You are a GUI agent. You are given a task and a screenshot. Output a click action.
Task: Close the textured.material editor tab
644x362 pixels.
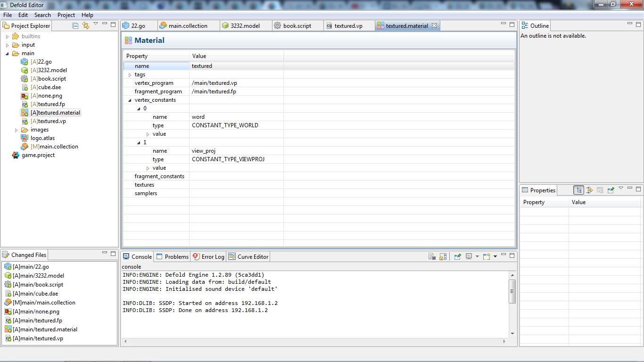coord(434,25)
